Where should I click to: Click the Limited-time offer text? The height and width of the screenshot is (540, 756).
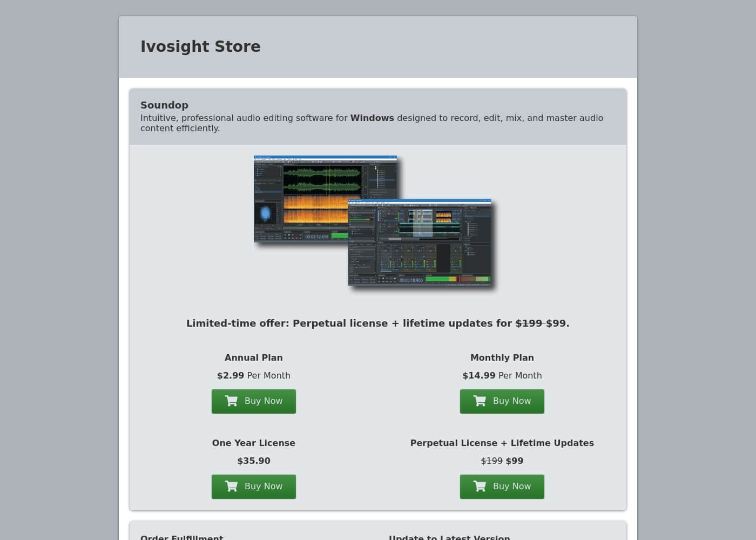(x=378, y=323)
